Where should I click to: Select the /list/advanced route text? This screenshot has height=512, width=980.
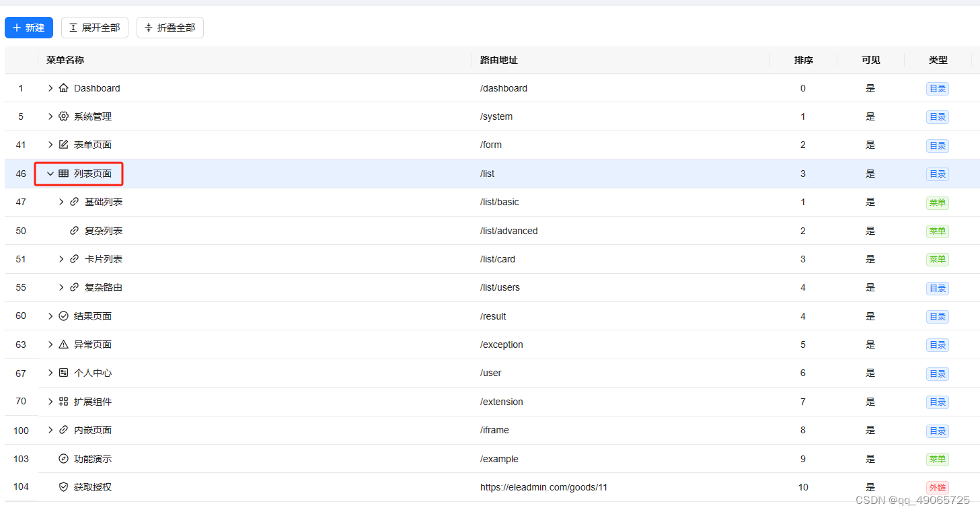(509, 231)
